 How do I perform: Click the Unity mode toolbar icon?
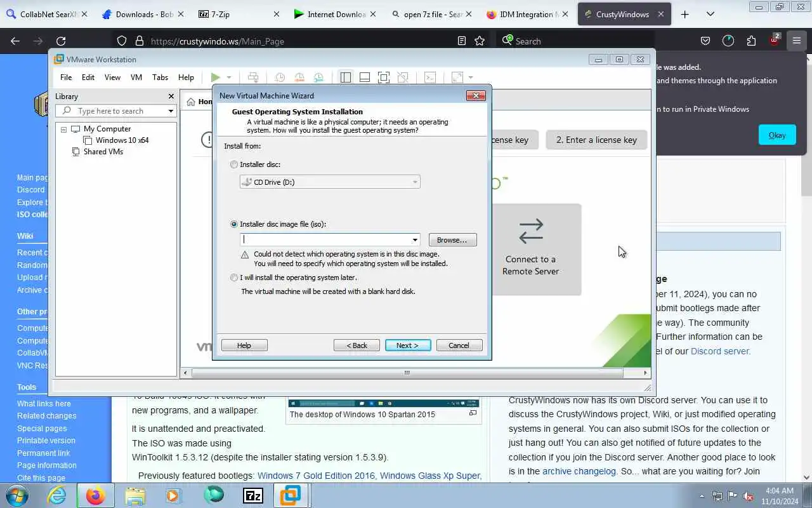(403, 77)
